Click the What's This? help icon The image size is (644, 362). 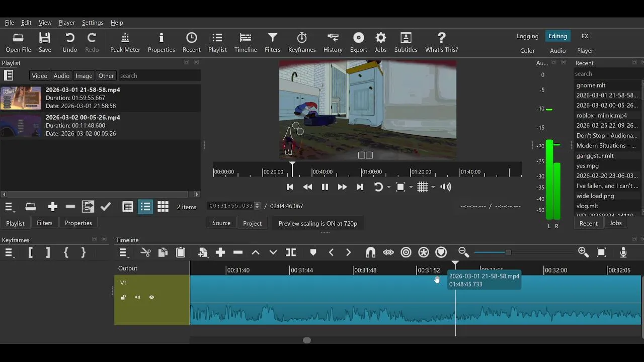coord(442,42)
